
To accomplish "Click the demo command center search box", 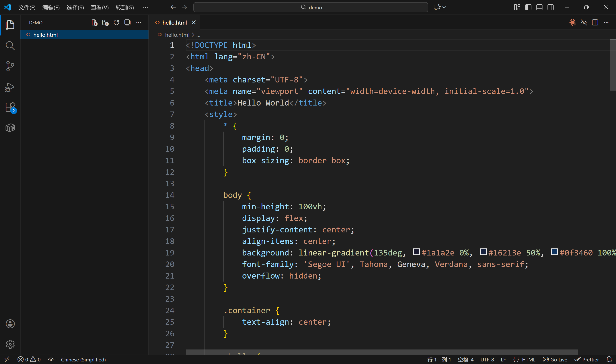I will [x=311, y=7].
